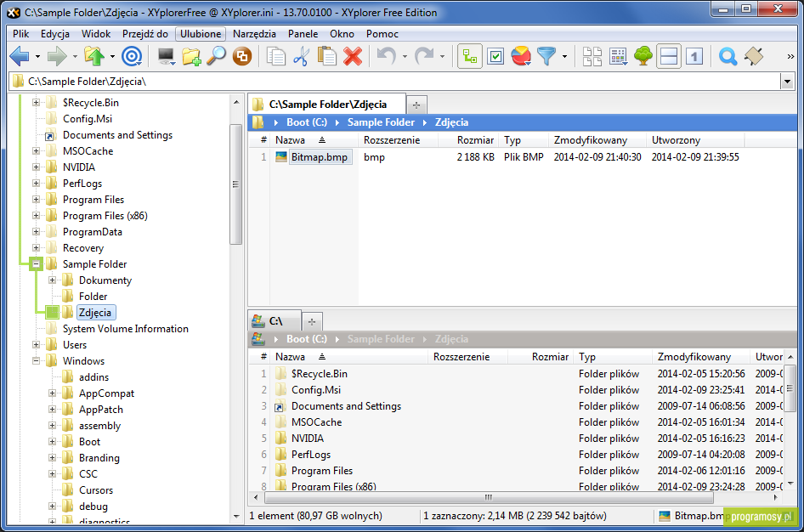The width and height of the screenshot is (804, 532).
Task: Open Forward history dropdown arrow
Action: point(75,56)
